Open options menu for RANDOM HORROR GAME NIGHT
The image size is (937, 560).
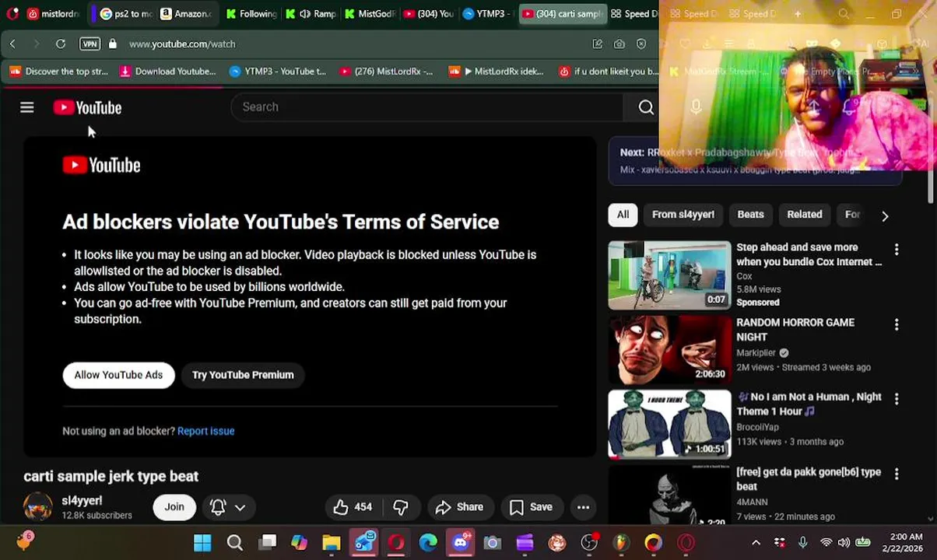[897, 324]
